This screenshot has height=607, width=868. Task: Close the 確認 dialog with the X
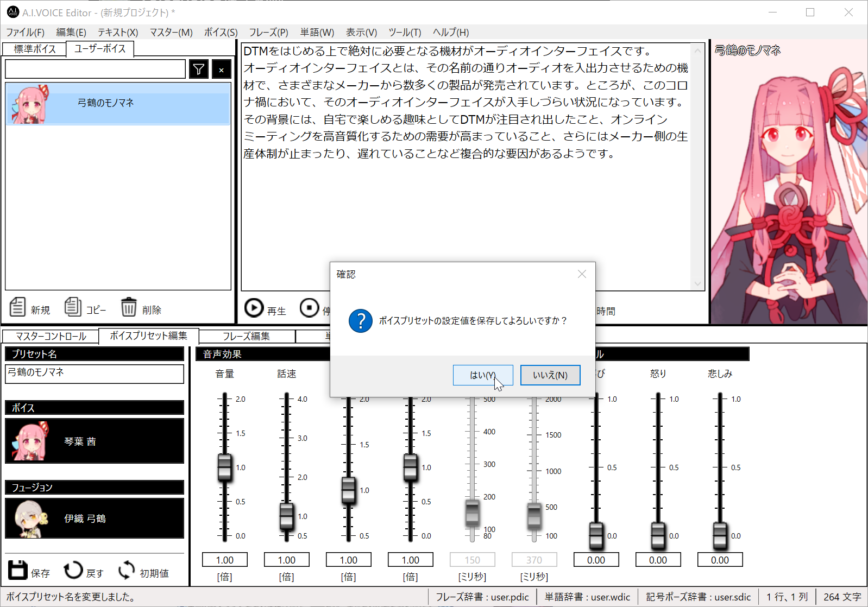[x=582, y=274]
